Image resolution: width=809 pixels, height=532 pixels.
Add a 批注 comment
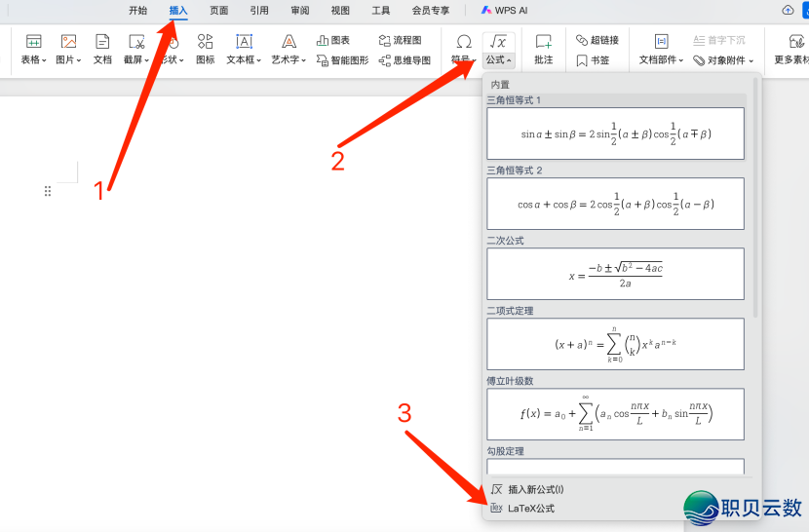click(x=543, y=49)
